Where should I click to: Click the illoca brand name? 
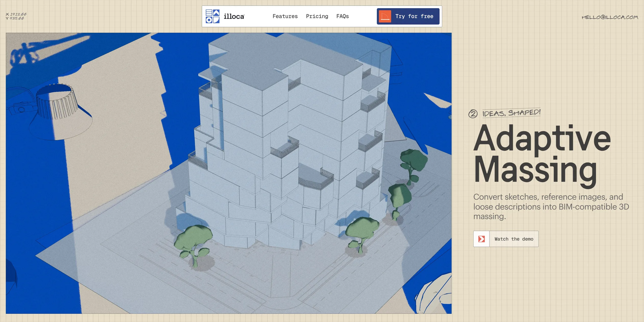[234, 16]
